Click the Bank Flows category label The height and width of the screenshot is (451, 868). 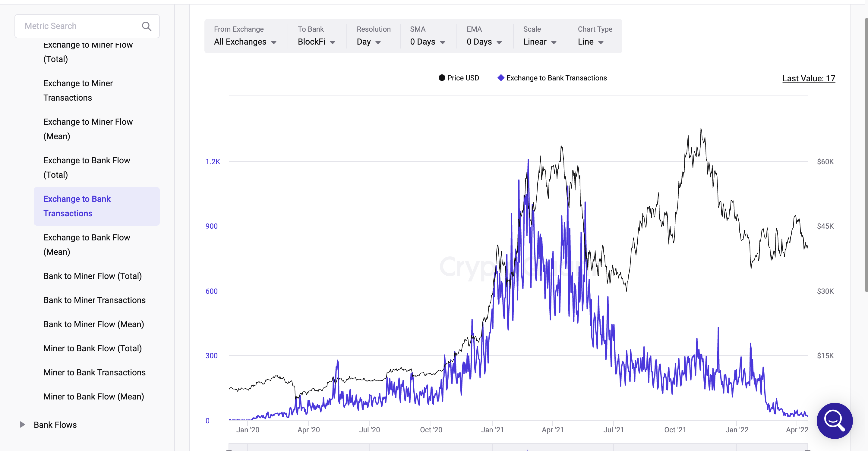(x=55, y=424)
